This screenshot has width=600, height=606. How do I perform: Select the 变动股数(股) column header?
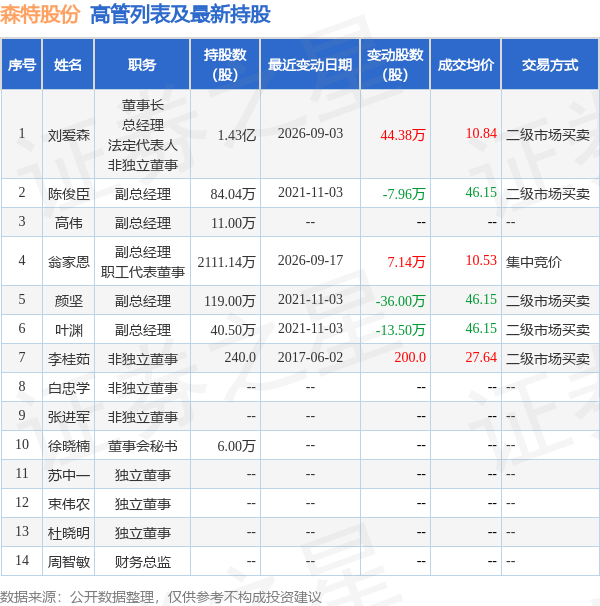[395, 65]
